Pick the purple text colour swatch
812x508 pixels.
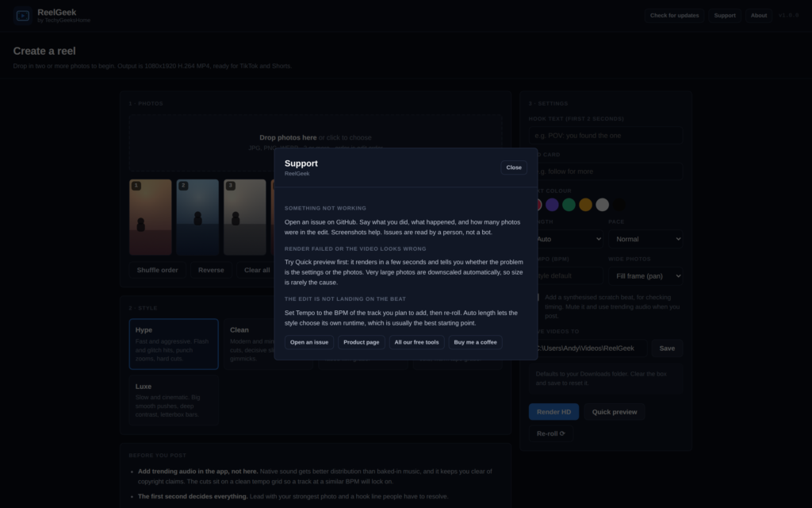pyautogui.click(x=552, y=205)
